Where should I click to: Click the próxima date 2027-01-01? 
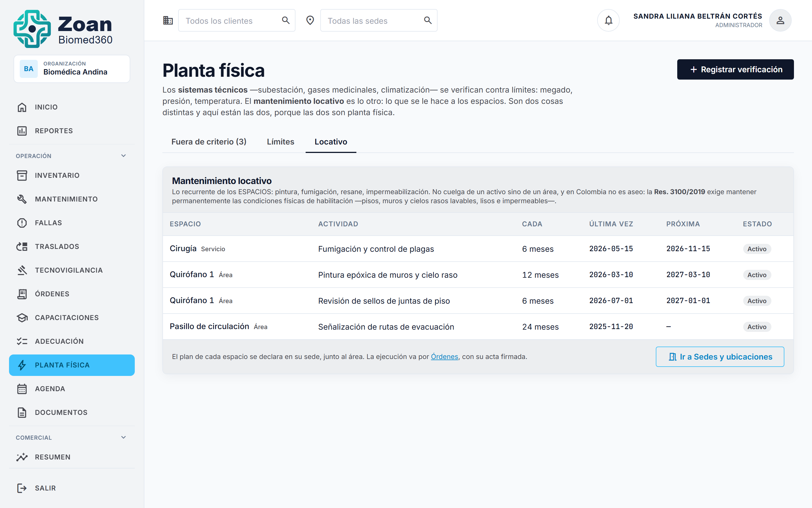[x=688, y=301]
